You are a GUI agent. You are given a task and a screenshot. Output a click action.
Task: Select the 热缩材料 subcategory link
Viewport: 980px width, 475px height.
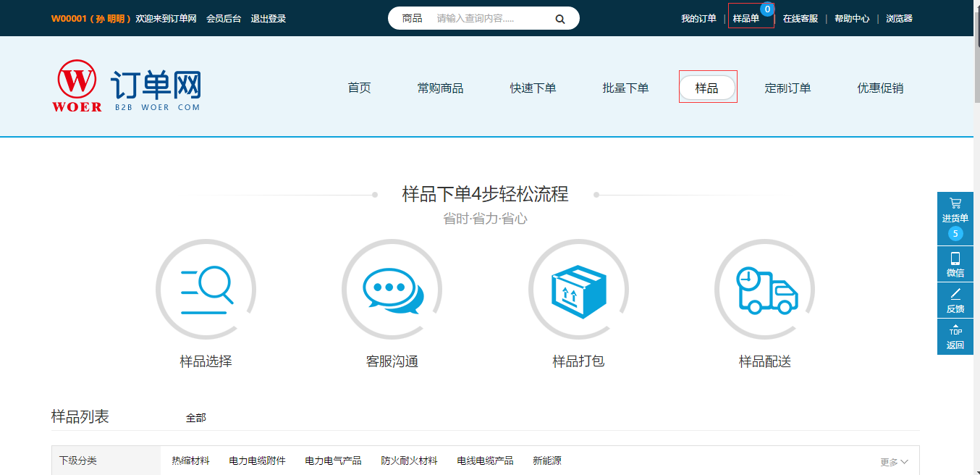(x=190, y=461)
